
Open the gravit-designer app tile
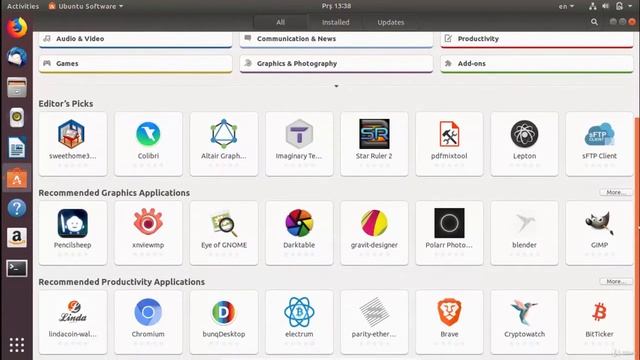coord(374,233)
